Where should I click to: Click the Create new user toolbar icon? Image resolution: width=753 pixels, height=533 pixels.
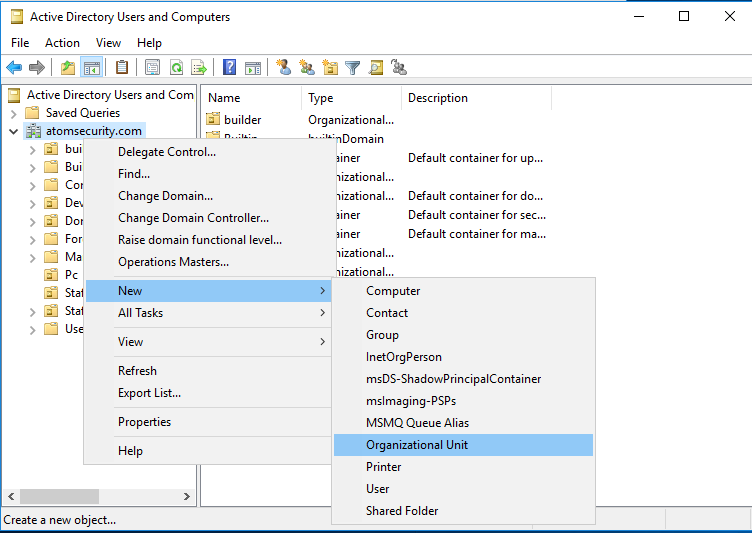tap(284, 68)
